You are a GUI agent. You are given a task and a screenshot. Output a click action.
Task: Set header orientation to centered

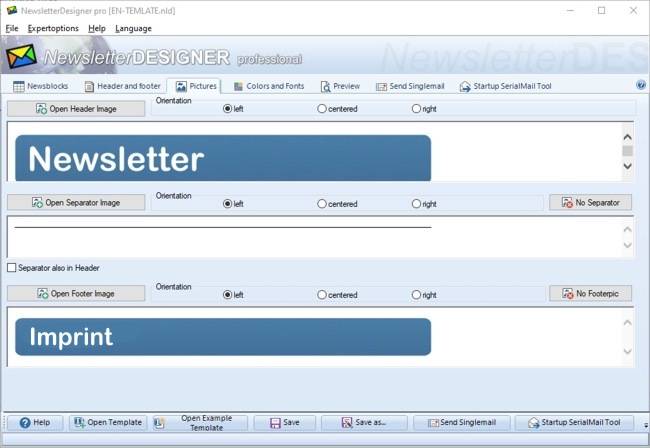(x=337, y=109)
